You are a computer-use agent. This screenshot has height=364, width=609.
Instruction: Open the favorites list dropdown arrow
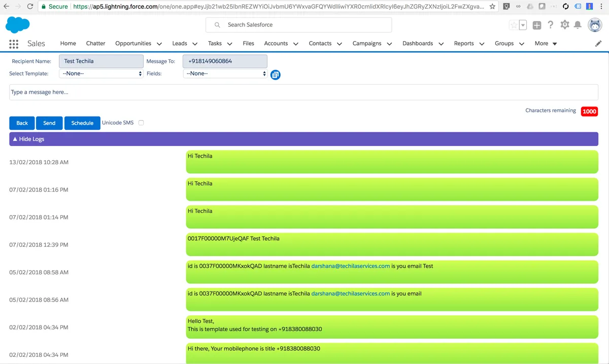523,25
